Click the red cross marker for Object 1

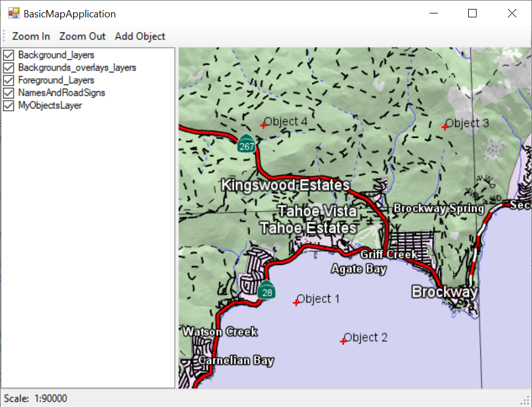point(296,303)
